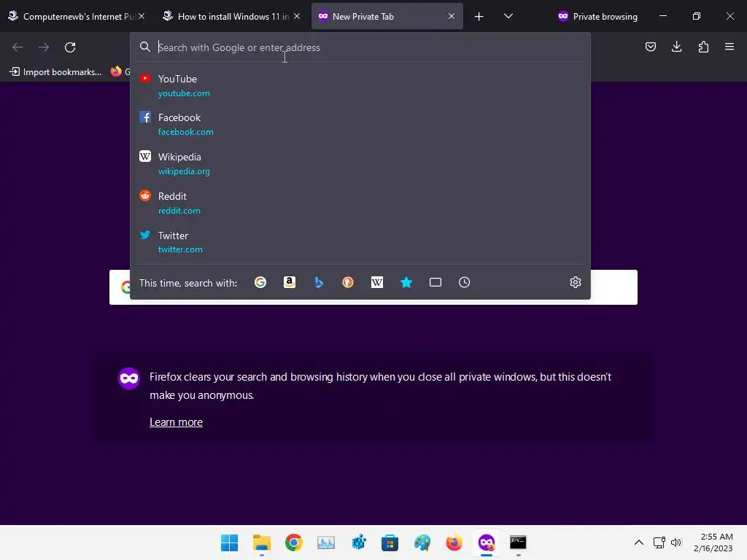Choose the Twitter suggestion
This screenshot has width=747, height=560.
pyautogui.click(x=360, y=242)
